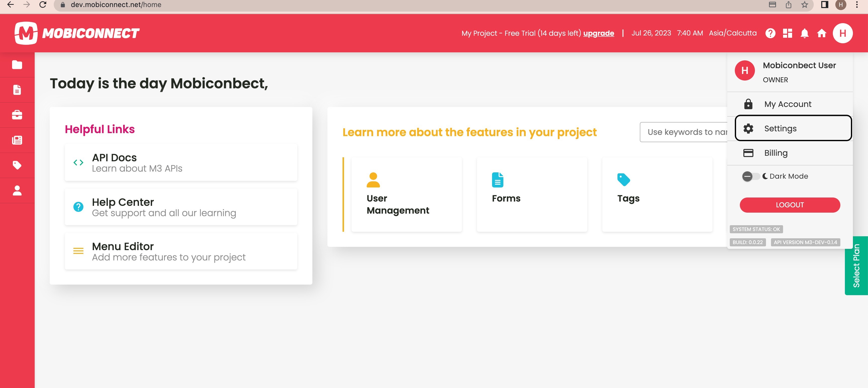Open the user icon in left sidebar
The height and width of the screenshot is (388, 868).
pyautogui.click(x=17, y=190)
